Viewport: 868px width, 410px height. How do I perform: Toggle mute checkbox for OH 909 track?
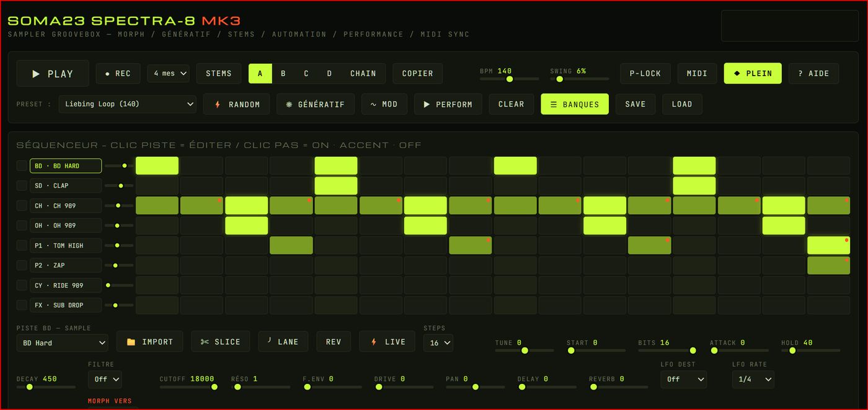(22, 225)
